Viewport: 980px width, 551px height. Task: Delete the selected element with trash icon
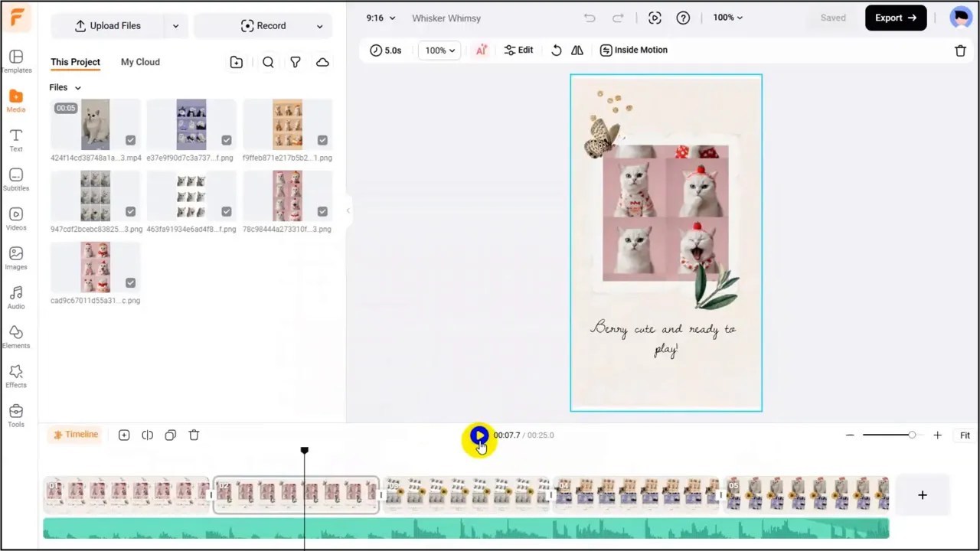[x=960, y=50]
